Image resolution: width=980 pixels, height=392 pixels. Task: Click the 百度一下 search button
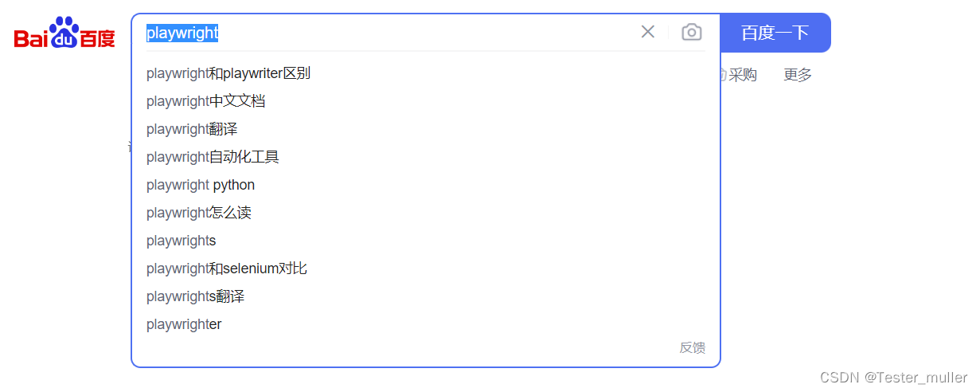tap(775, 33)
